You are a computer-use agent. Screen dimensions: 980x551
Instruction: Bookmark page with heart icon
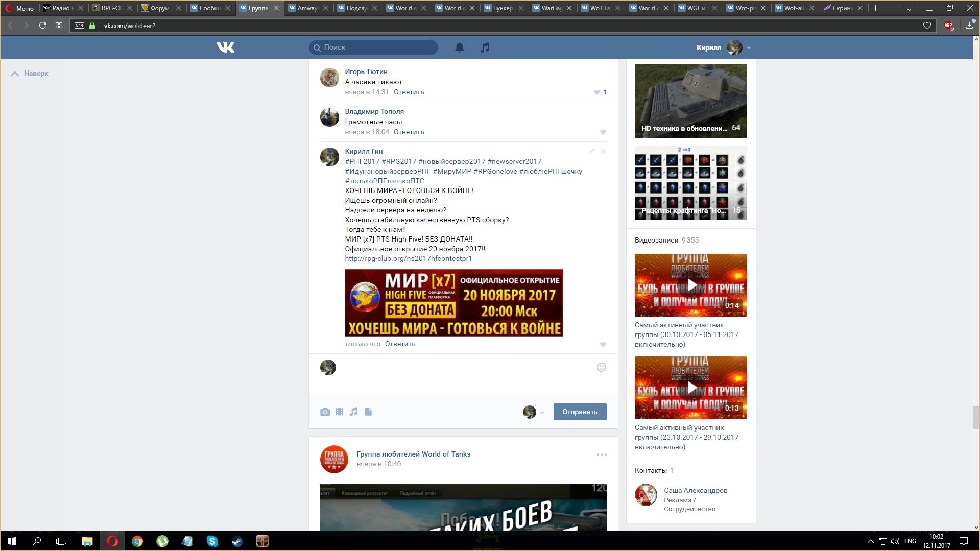coord(927,26)
